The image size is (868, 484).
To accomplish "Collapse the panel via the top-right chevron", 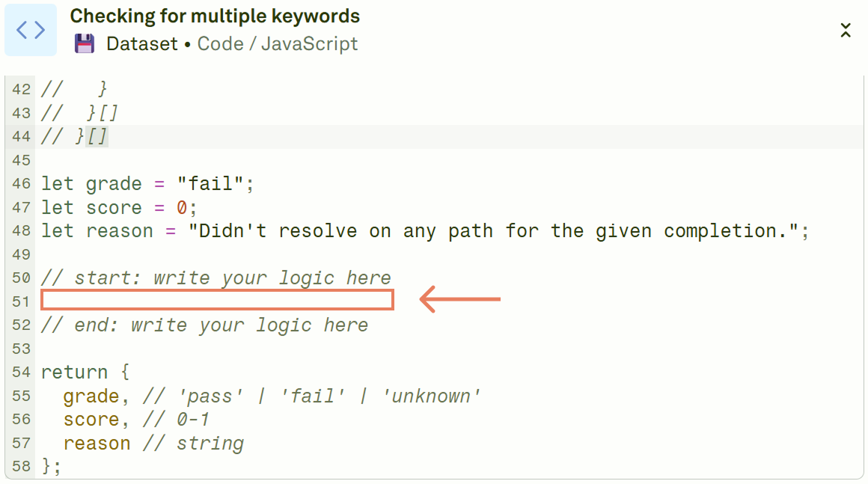I will [846, 31].
